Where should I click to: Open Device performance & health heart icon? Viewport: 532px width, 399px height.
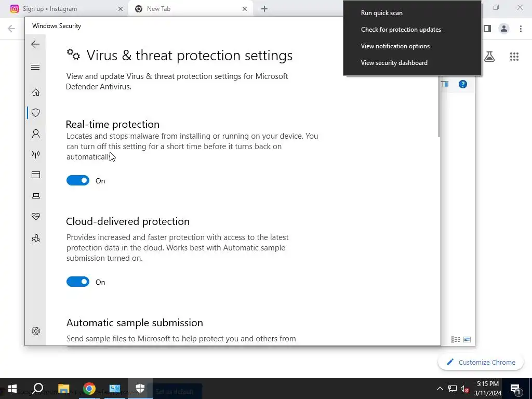(36, 217)
